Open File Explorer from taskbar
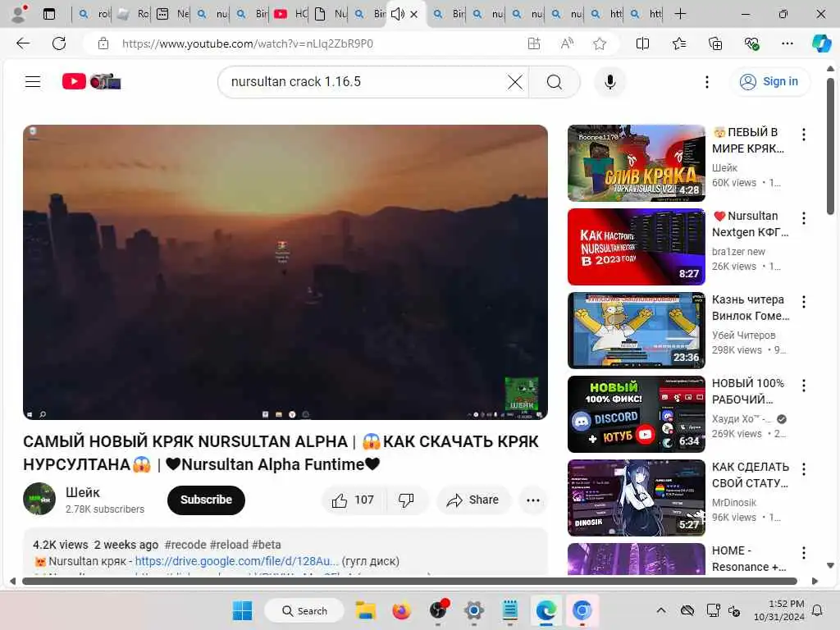 (365, 610)
